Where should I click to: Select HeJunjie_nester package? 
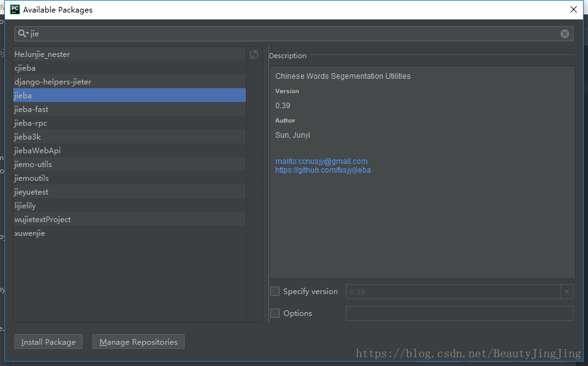(x=129, y=54)
